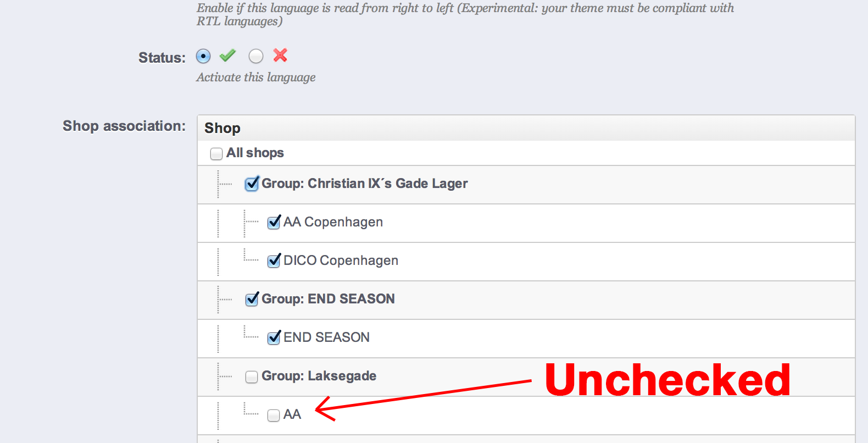Click the Group: END SEASON label
868x443 pixels.
[328, 299]
